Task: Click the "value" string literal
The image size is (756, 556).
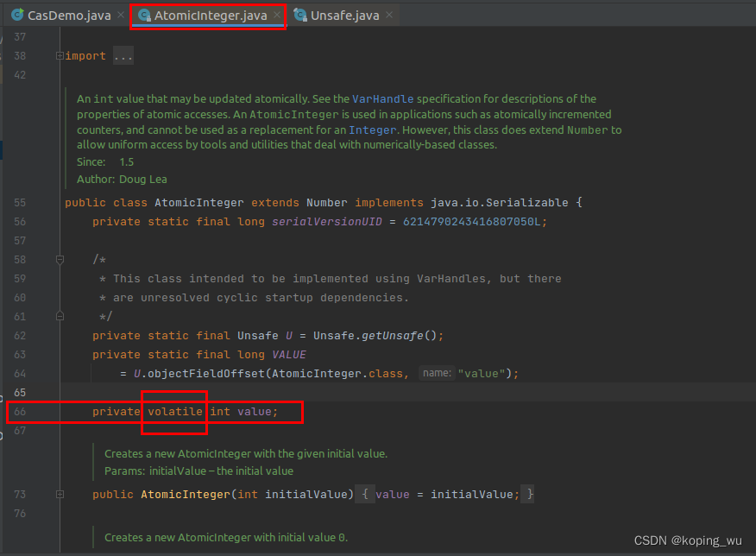Action: pos(482,374)
